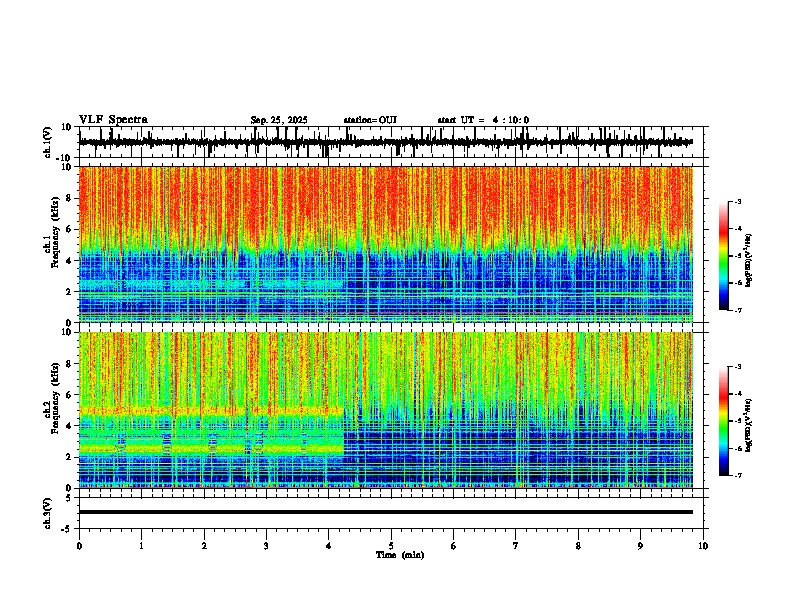Click the "ch.3(V)" axis label
The image size is (792, 612).
[x=48, y=513]
